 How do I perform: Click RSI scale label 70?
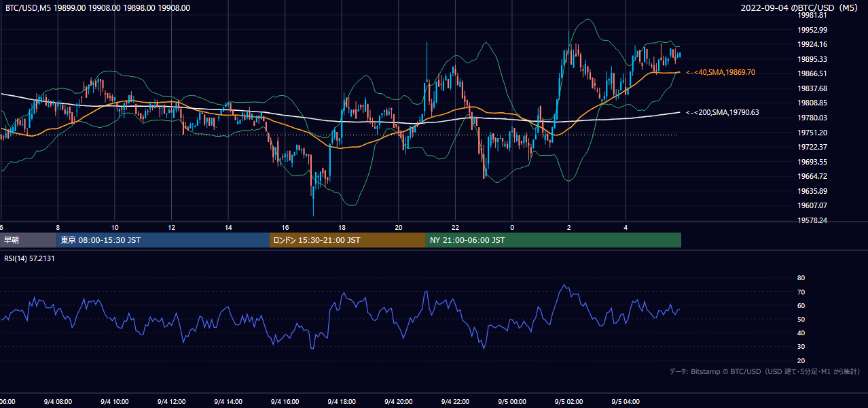pyautogui.click(x=801, y=292)
